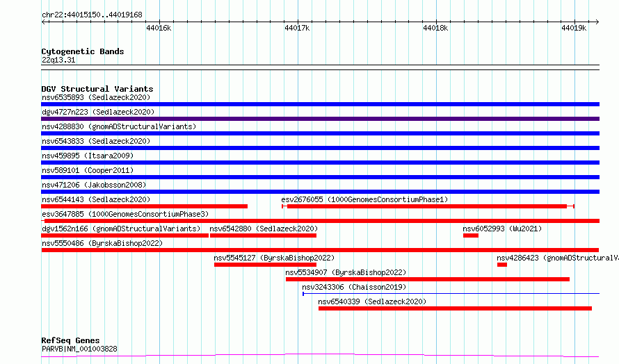Click the RefSeq Genes track title
Viewport: 619px width, 364px height.
[70, 340]
